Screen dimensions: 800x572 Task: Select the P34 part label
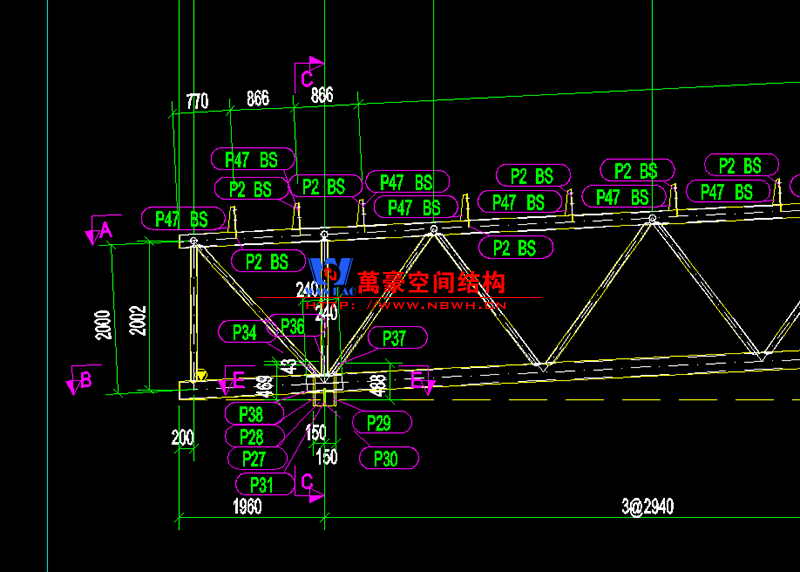[x=244, y=331]
